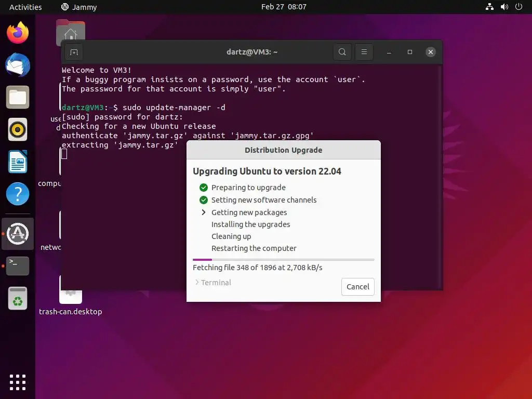Image resolution: width=532 pixels, height=399 pixels.
Task: Select the Cleaning up step text
Action: coord(231,236)
